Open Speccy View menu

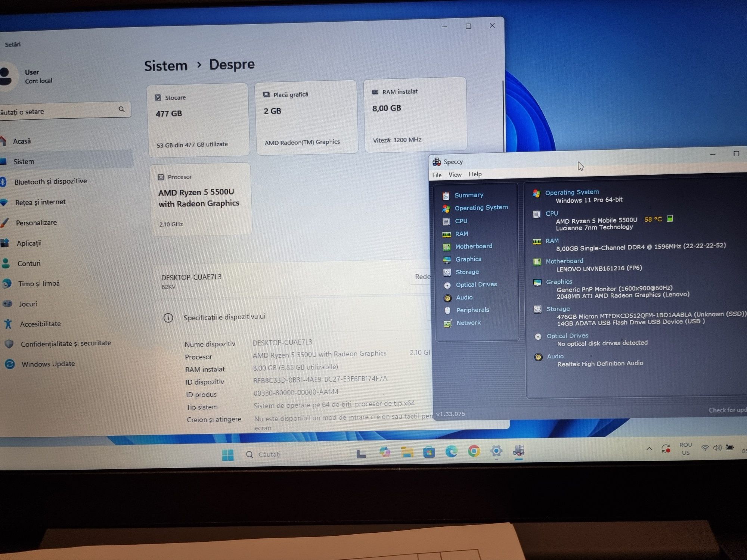point(455,175)
